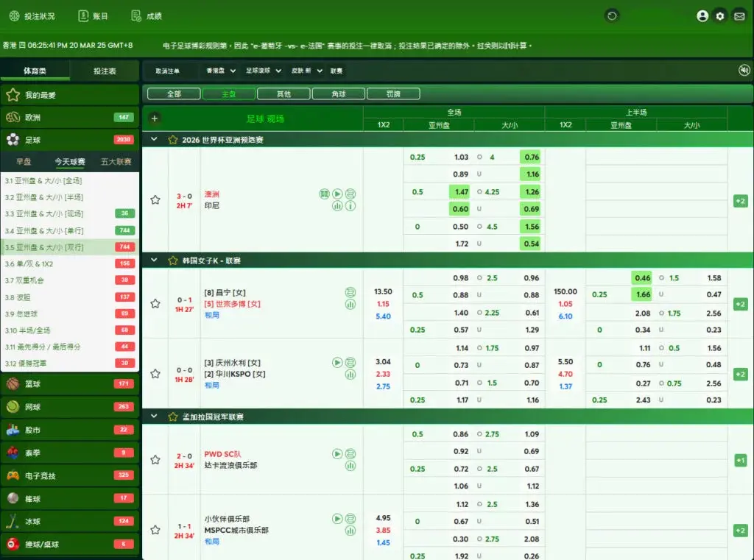Switch to the 投注表 tab
754x560 pixels.
[x=105, y=71]
